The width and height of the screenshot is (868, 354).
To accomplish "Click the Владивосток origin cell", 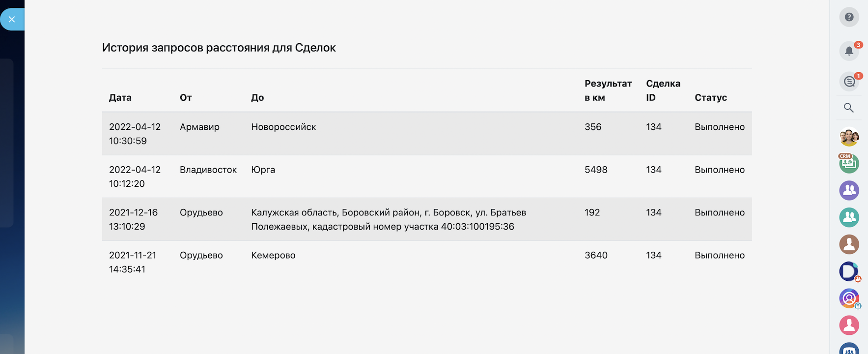I will 208,170.
